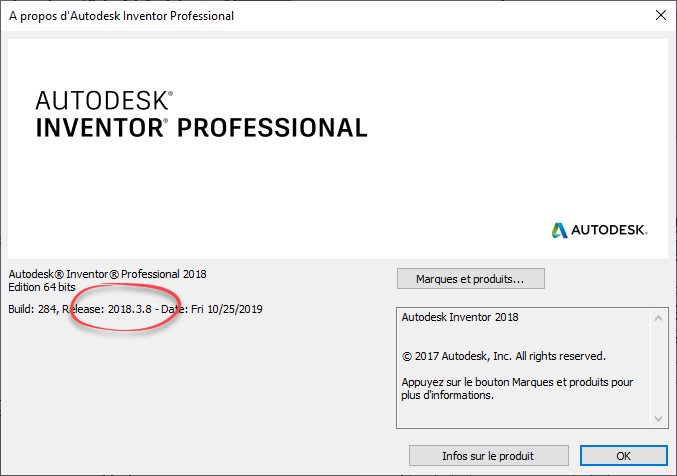Click the 'Appuyez sur le bouton Marques' text
This screenshot has width=677, height=476.
pyautogui.click(x=517, y=388)
